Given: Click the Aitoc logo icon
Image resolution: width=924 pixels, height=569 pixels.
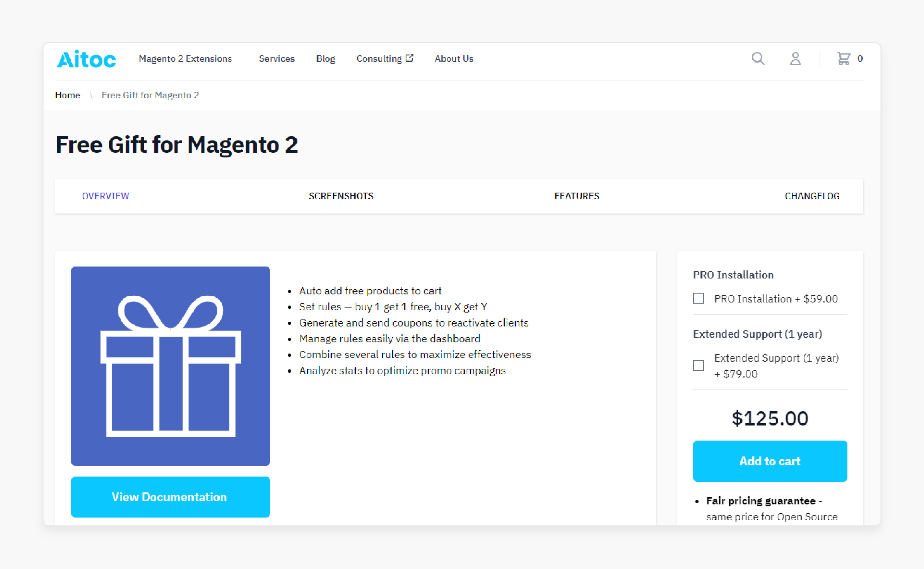Looking at the screenshot, I should pyautogui.click(x=87, y=58).
